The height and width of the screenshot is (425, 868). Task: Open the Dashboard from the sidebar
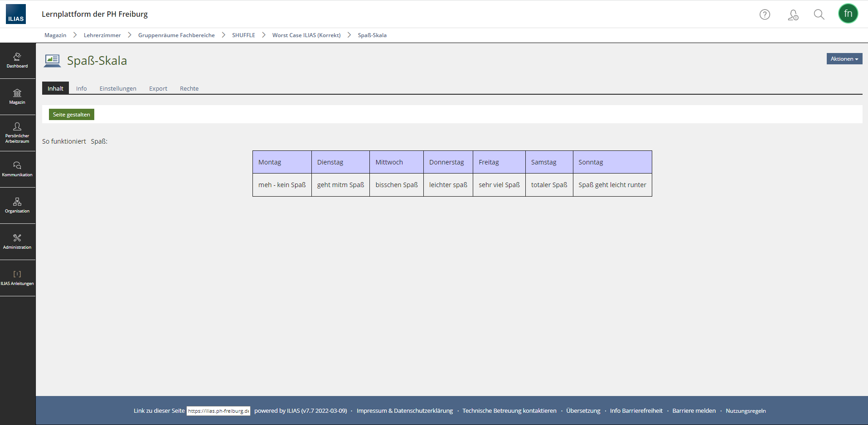tap(17, 61)
